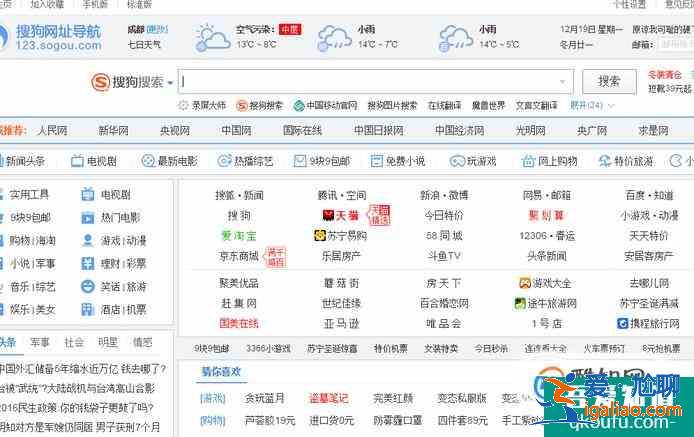Click the 搜索 search button
The height and width of the screenshot is (437, 694).
609,81
